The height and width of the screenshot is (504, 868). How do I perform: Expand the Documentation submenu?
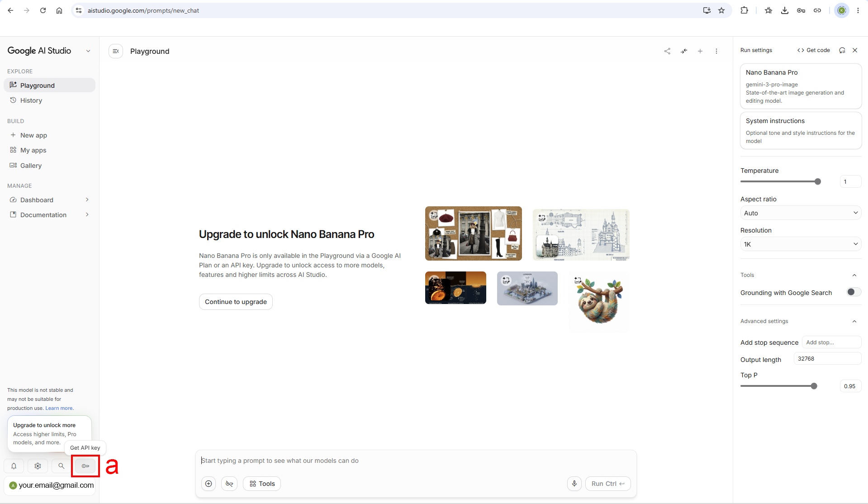(x=87, y=215)
